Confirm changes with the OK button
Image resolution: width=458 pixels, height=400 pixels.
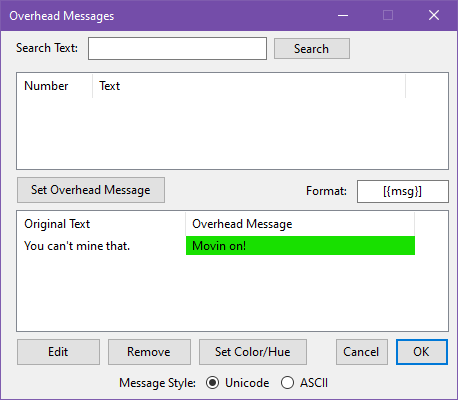click(422, 352)
